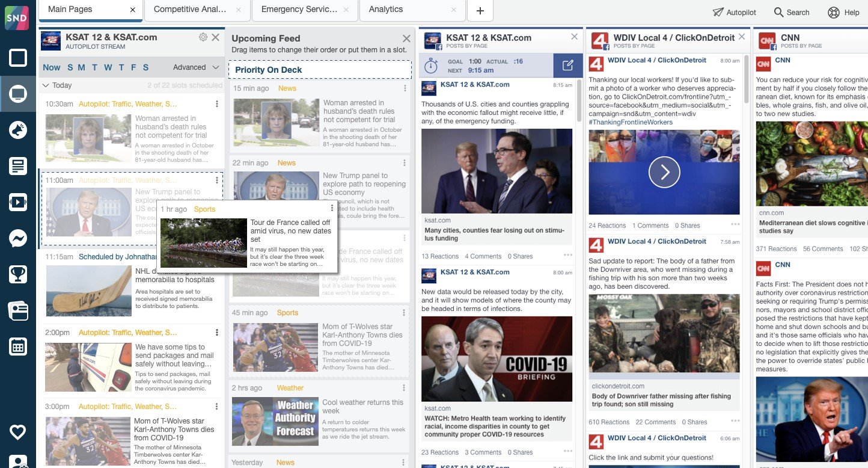
Task: Select Now in the day selector
Action: (52, 67)
